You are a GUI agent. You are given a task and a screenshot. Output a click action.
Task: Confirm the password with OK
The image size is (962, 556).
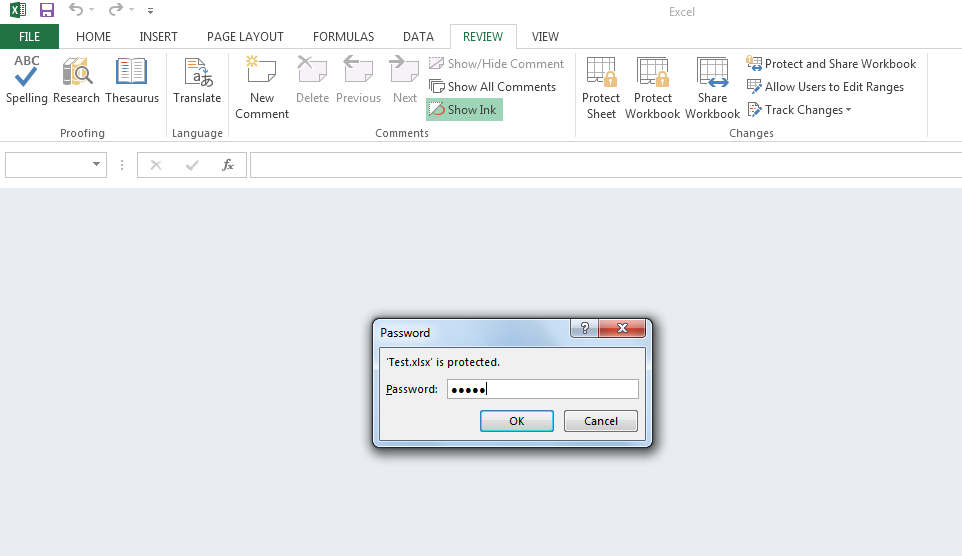[517, 421]
